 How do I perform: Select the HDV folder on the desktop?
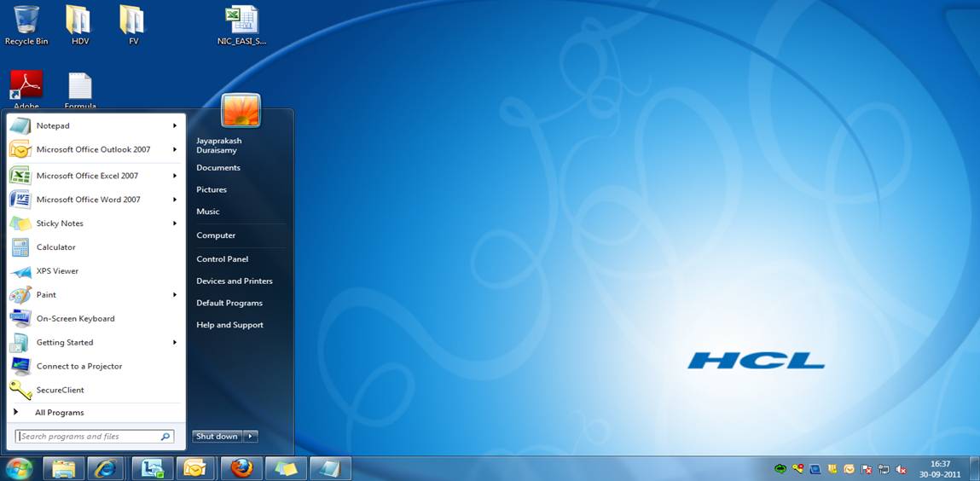(79, 26)
